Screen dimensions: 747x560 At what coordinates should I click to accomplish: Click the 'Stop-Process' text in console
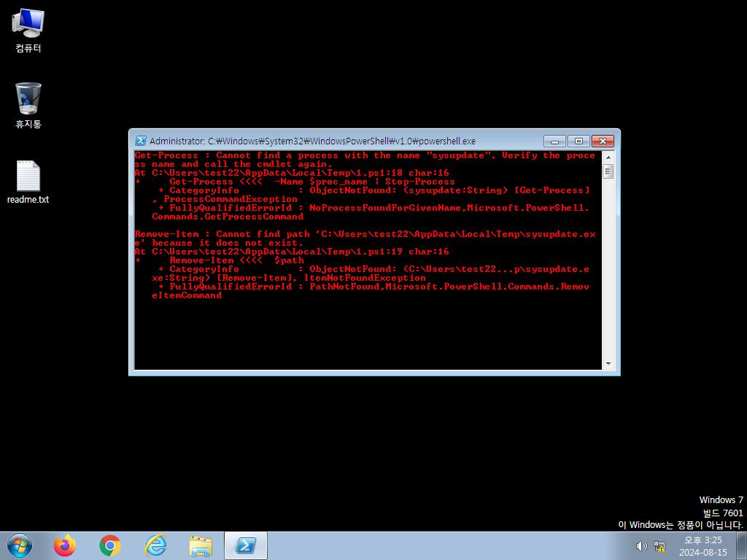[x=419, y=182]
